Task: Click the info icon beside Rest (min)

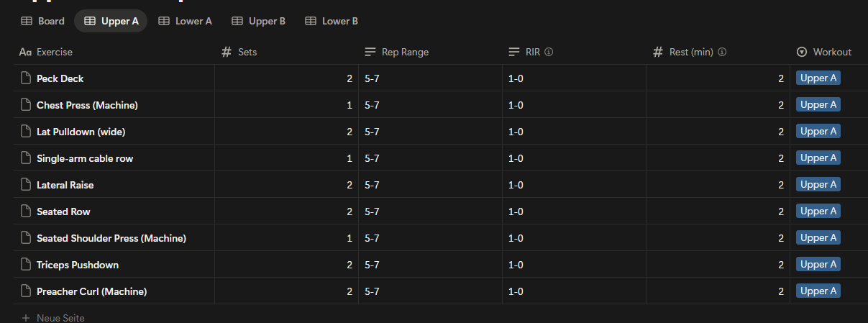Action: tap(722, 52)
